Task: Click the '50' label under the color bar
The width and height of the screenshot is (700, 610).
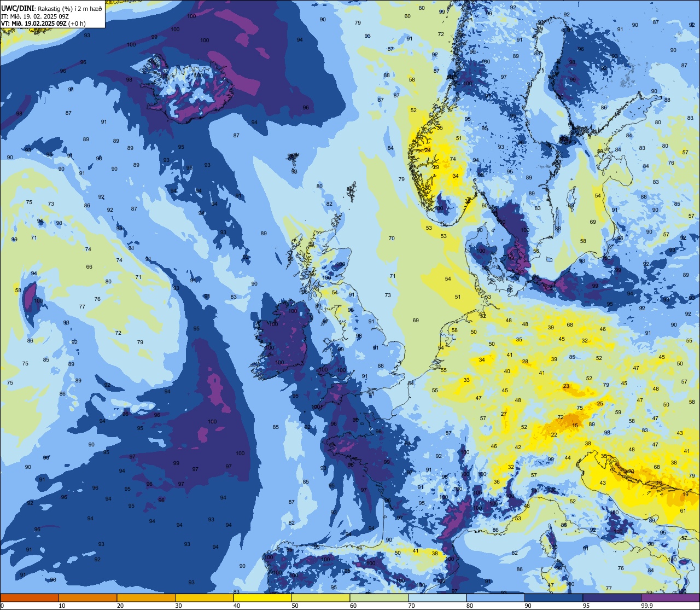Action: pos(295,606)
